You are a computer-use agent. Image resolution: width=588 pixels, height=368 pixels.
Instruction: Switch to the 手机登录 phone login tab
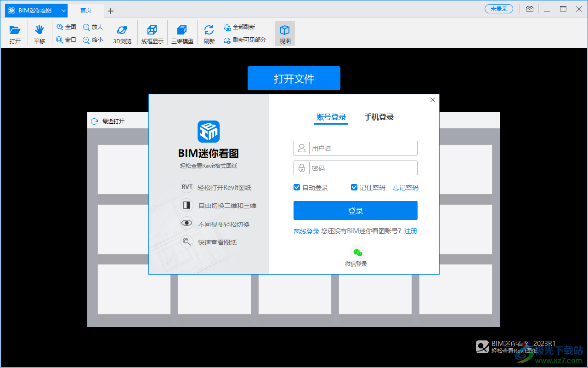pos(379,117)
